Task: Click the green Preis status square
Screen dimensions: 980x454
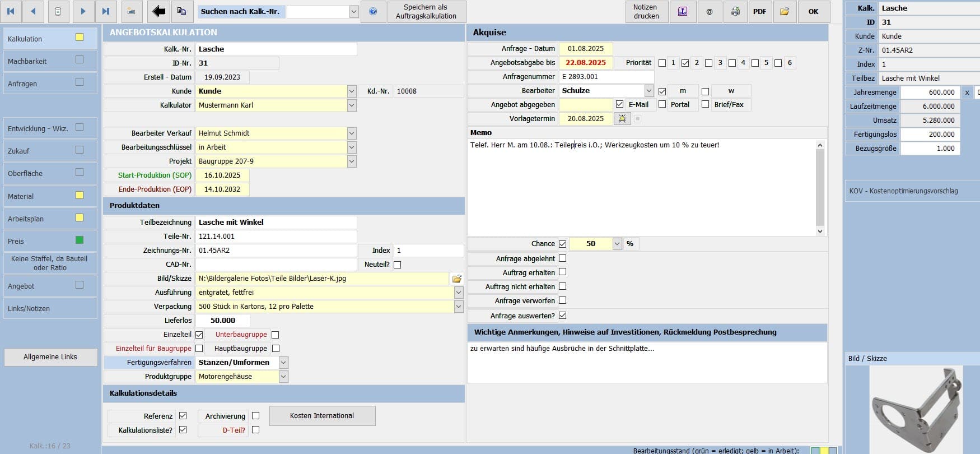Action: click(x=80, y=240)
